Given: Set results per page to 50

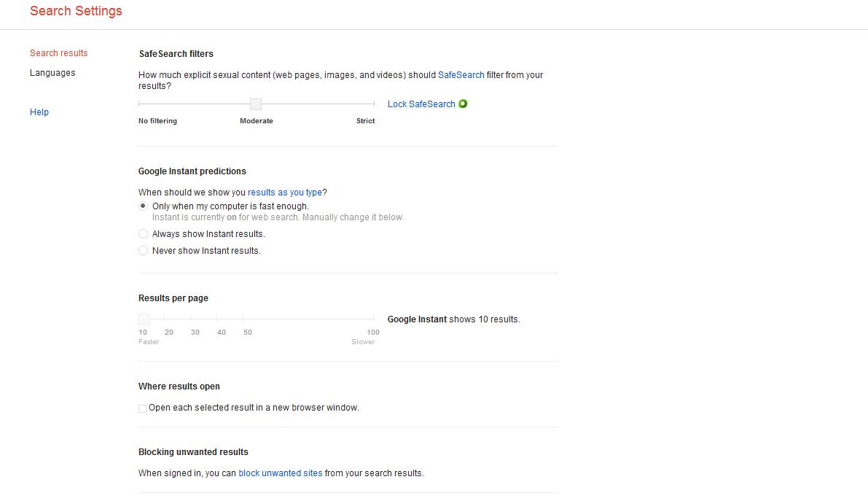Looking at the screenshot, I should click(x=243, y=319).
